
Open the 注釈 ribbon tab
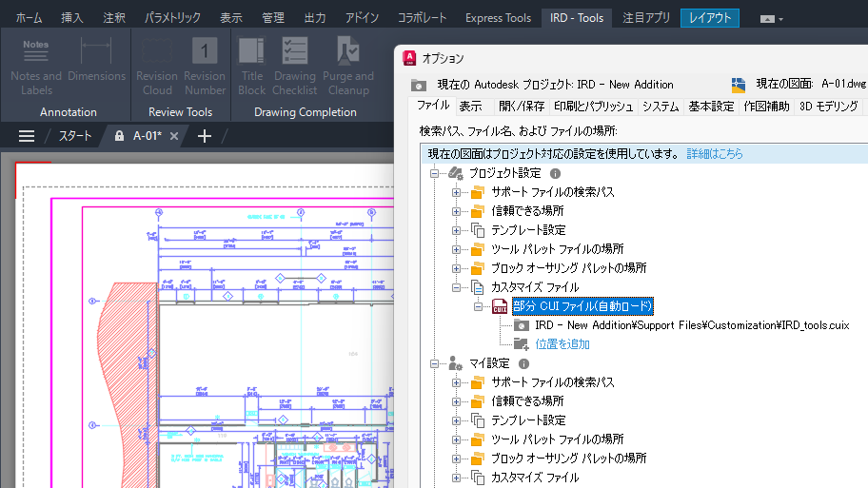click(x=114, y=18)
